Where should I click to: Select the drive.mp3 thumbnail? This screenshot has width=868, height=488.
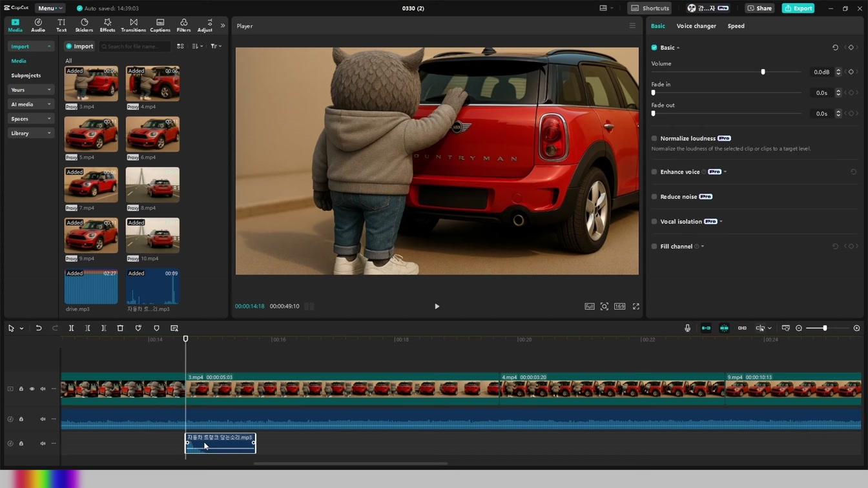pyautogui.click(x=91, y=287)
